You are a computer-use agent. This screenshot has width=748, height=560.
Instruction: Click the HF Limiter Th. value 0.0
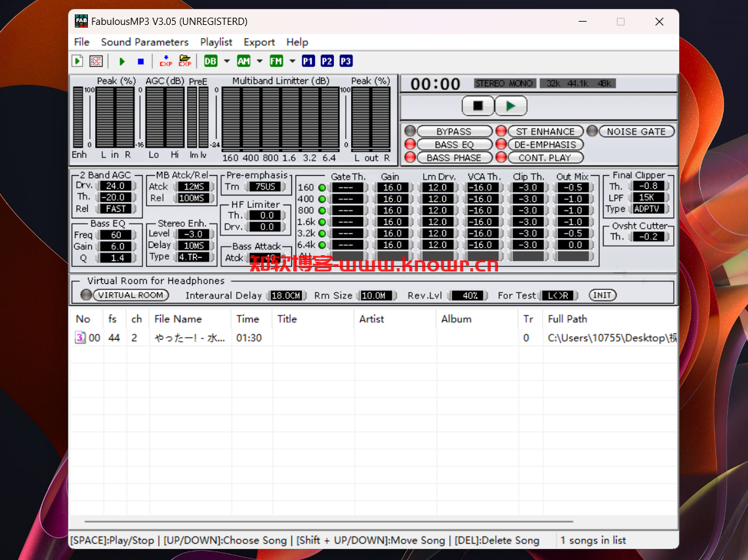pyautogui.click(x=266, y=216)
